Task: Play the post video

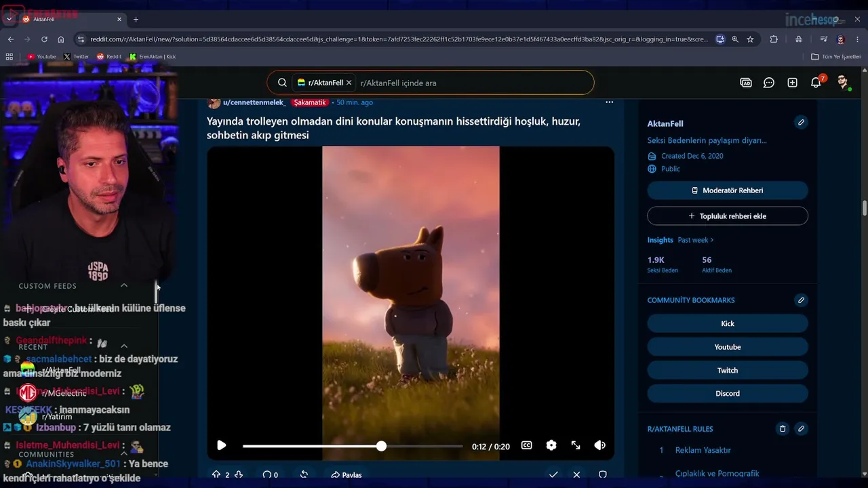Action: (221, 445)
